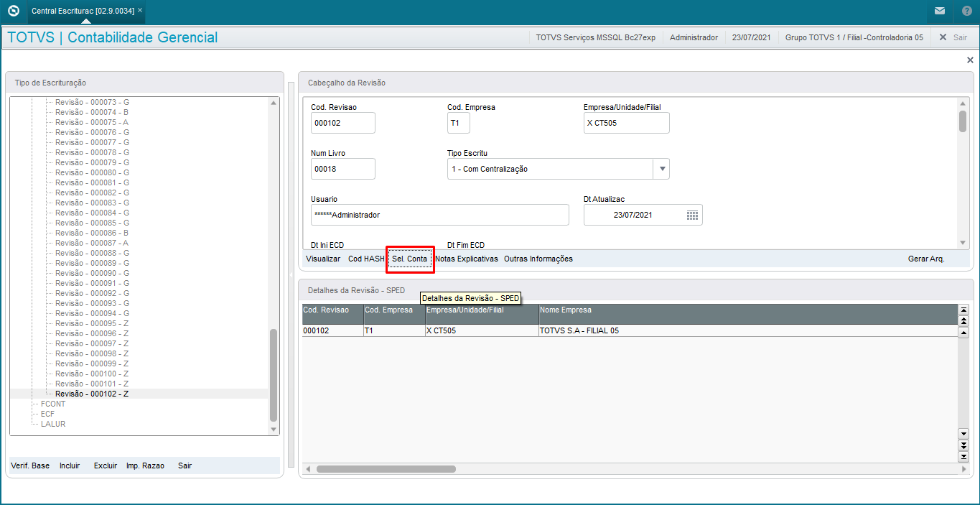Click Visualizar in revision toolbar

(323, 259)
